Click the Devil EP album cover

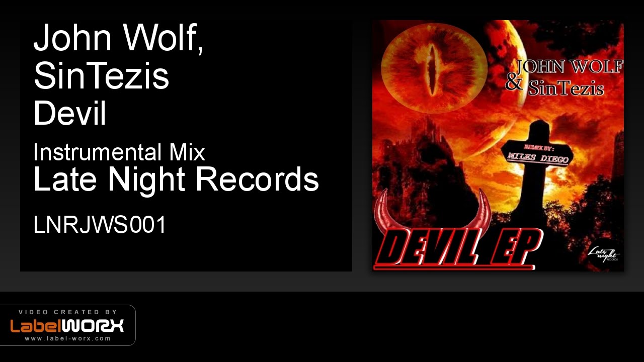point(498,146)
